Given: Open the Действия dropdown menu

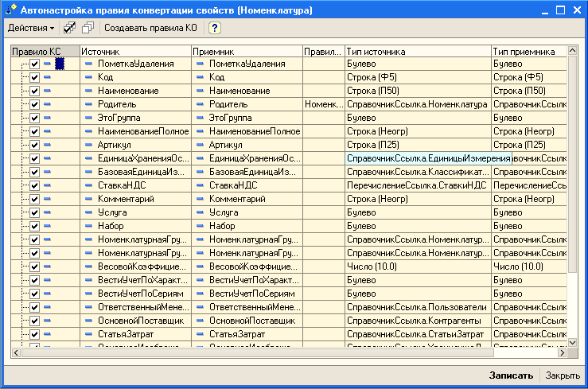Looking at the screenshot, I should [x=31, y=28].
